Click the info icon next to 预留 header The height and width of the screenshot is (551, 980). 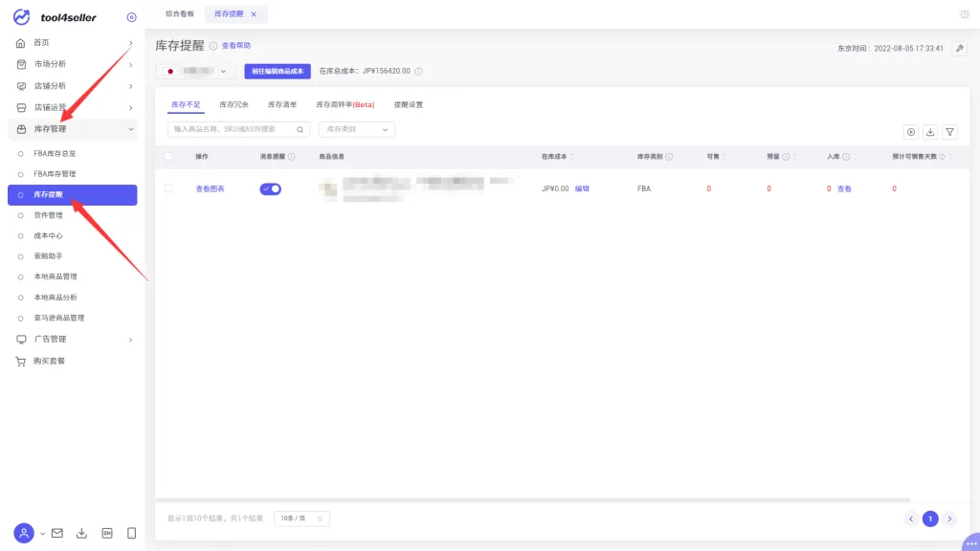786,157
